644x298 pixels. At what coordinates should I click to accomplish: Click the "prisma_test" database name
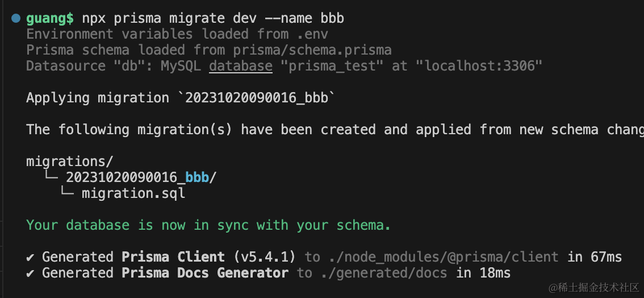point(332,66)
